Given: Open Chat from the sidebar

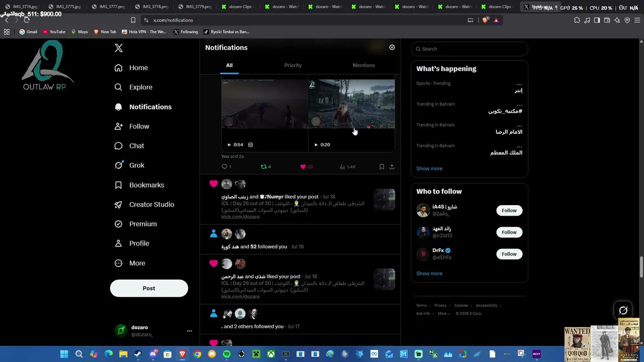Looking at the screenshot, I should click(129, 146).
